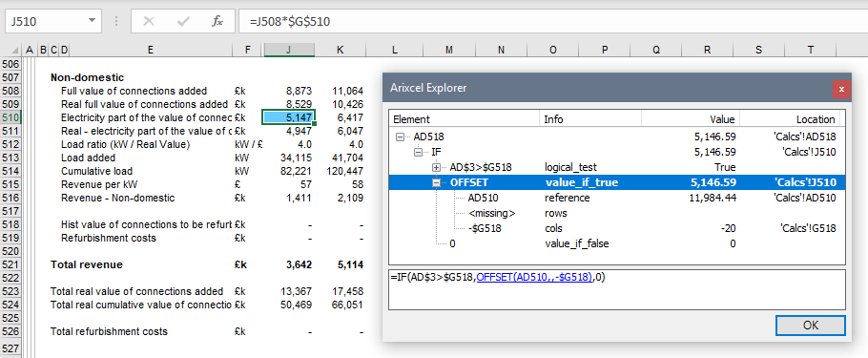Viewport: 868px width, 358px height.
Task: Click the Info column header
Action: coord(590,119)
